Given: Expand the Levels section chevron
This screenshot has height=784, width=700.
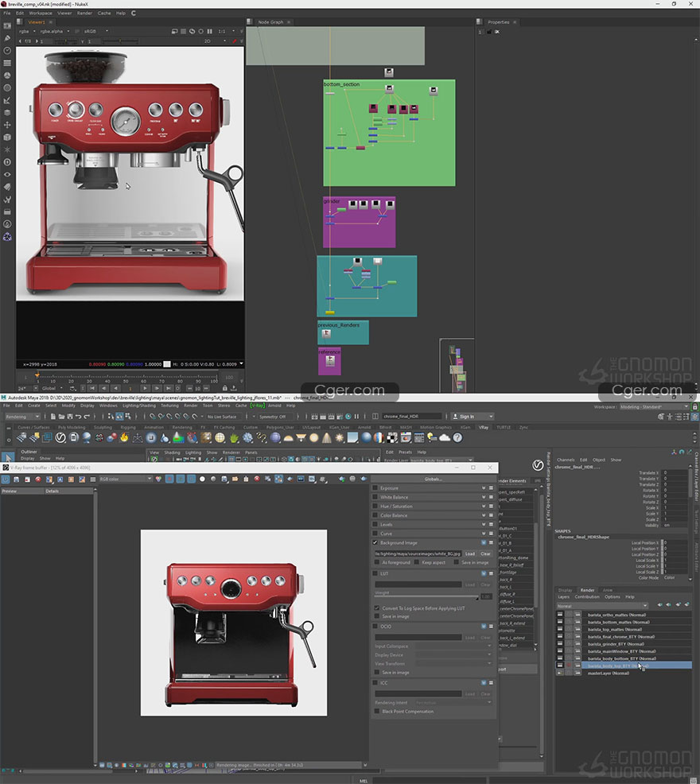Looking at the screenshot, I should click(484, 525).
